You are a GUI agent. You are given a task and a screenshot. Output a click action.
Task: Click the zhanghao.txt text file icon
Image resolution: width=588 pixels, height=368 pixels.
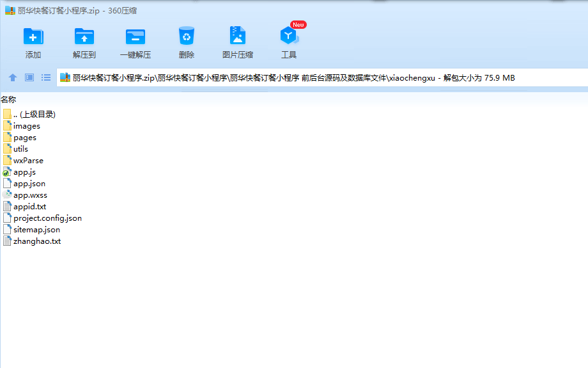click(x=7, y=241)
